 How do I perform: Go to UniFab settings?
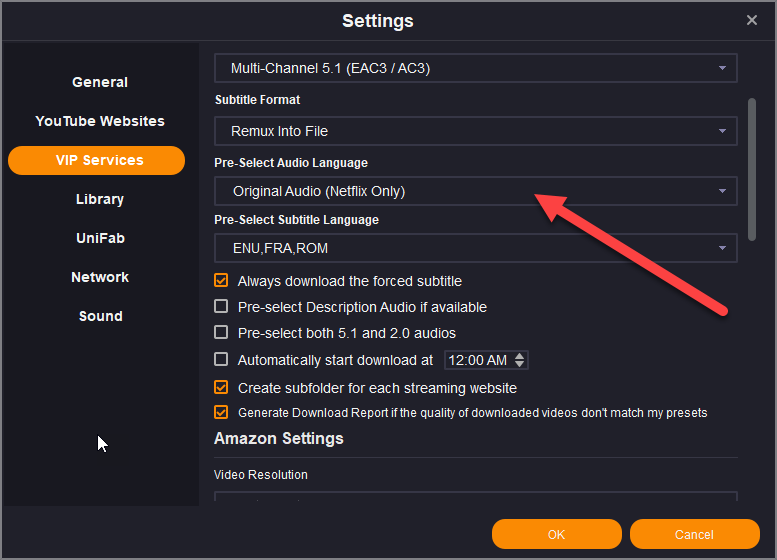100,238
